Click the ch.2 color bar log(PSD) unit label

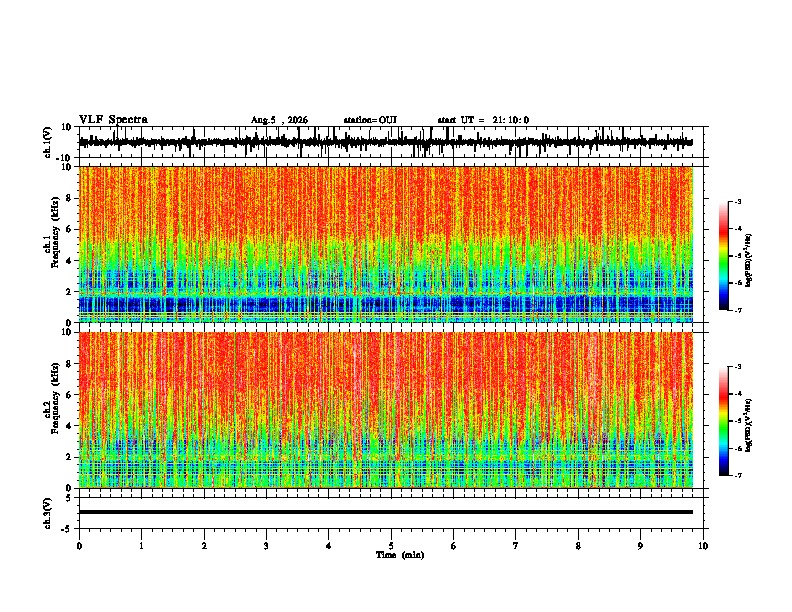(749, 426)
